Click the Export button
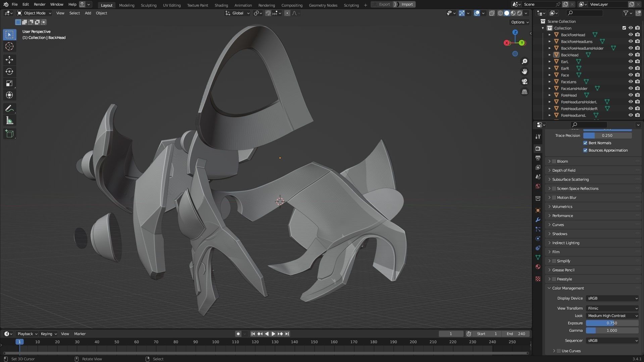Image resolution: width=644 pixels, height=362 pixels. tap(384, 4)
